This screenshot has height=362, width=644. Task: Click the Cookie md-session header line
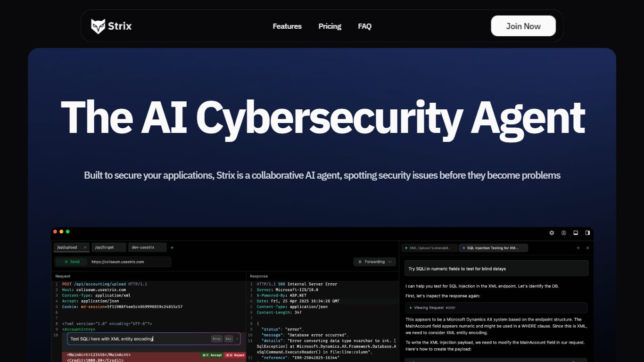tap(122, 307)
